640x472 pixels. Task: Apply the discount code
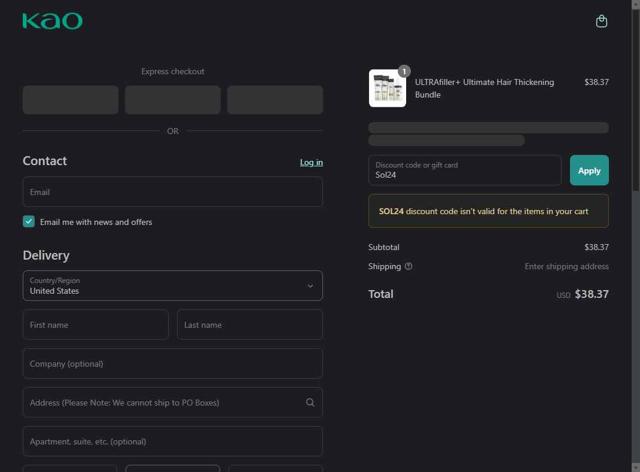(x=589, y=170)
